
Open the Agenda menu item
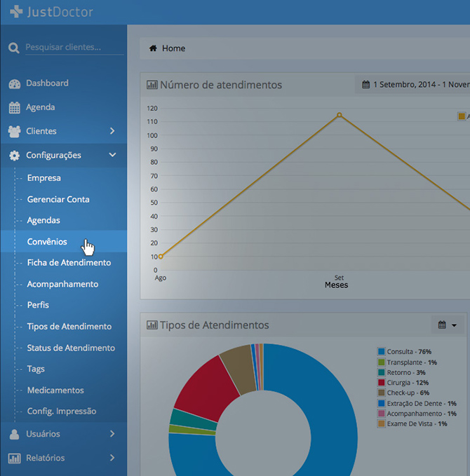click(41, 107)
